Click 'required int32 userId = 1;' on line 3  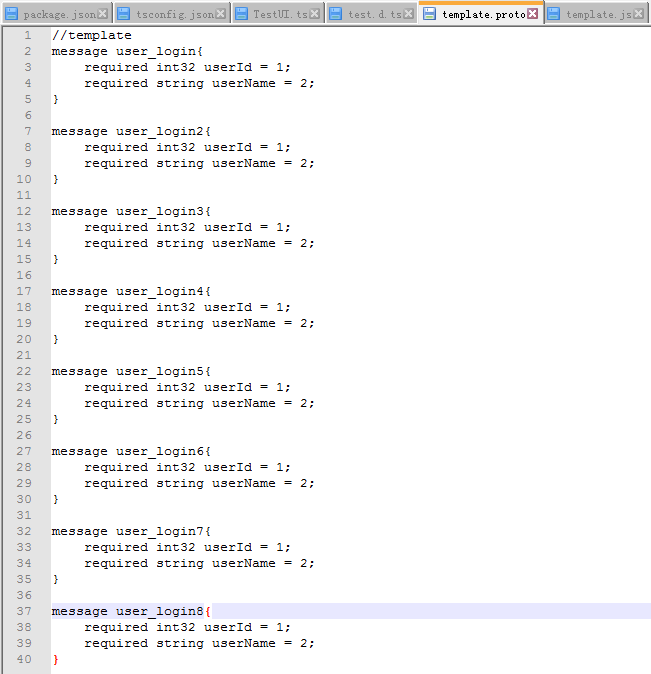click(x=187, y=67)
